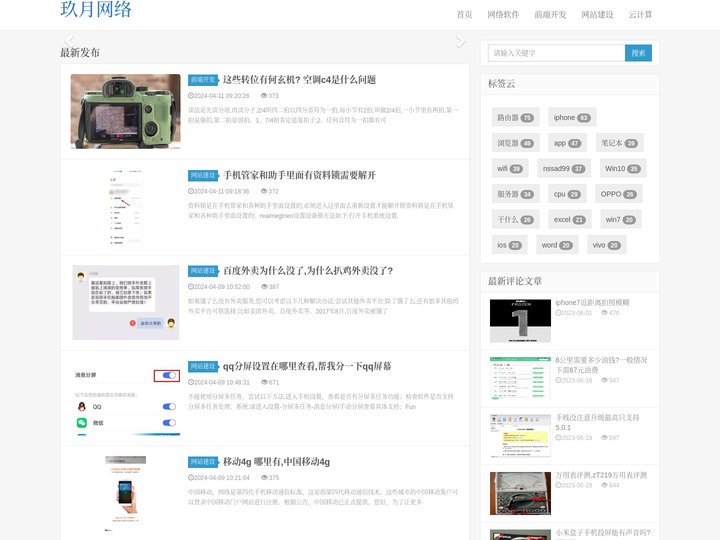Open the camera article thumbnail

(125, 112)
